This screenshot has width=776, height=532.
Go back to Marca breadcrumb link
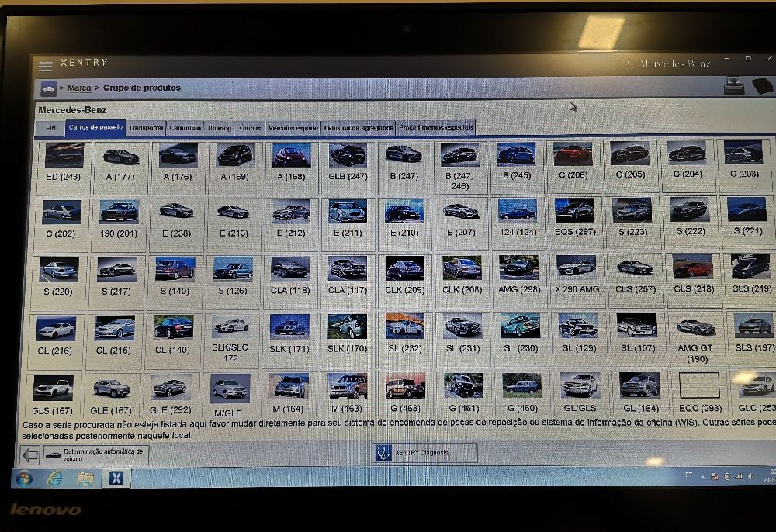click(79, 88)
